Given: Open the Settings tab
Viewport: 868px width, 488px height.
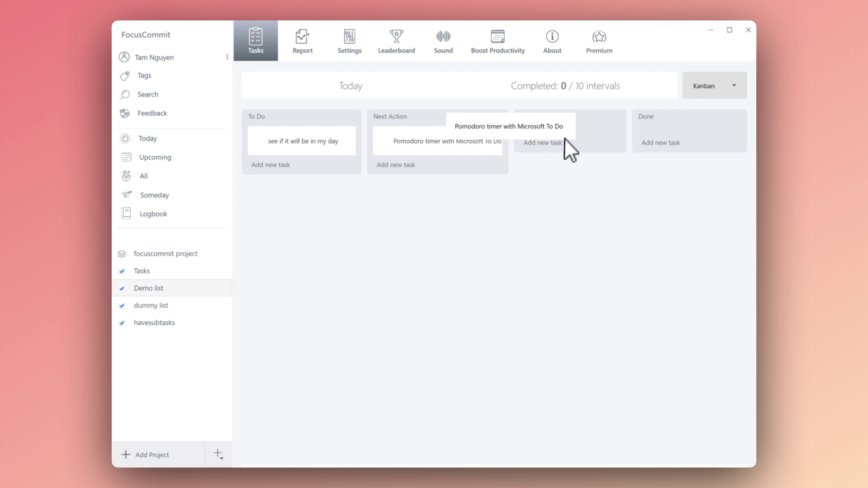Looking at the screenshot, I should pyautogui.click(x=349, y=41).
